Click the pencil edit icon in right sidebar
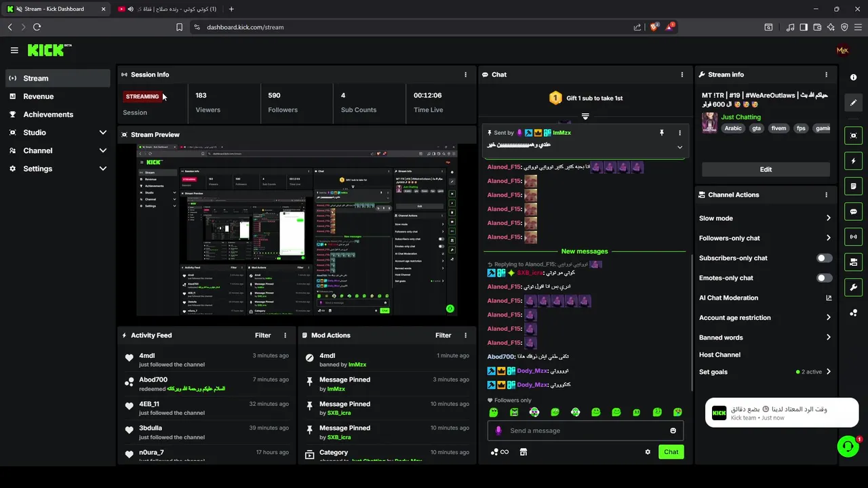The width and height of the screenshot is (868, 488). (854, 103)
